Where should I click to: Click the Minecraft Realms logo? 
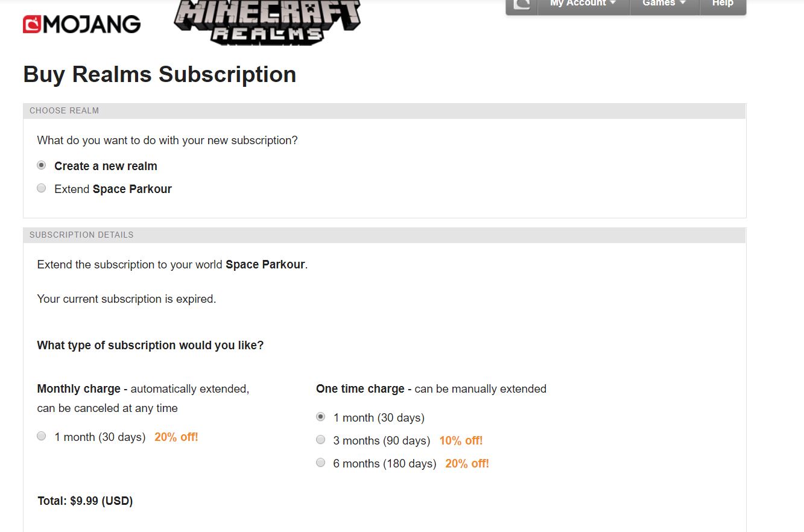(267, 22)
